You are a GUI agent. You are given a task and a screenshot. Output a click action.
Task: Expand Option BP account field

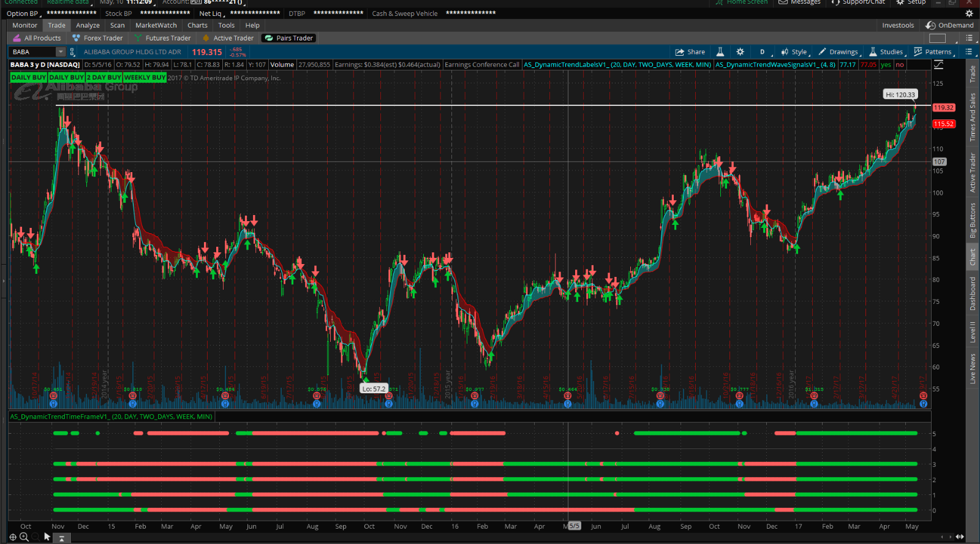[23, 13]
